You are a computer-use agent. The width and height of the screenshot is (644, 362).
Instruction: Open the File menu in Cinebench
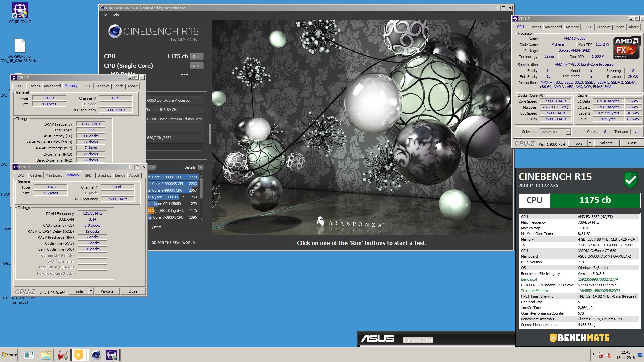point(104,15)
